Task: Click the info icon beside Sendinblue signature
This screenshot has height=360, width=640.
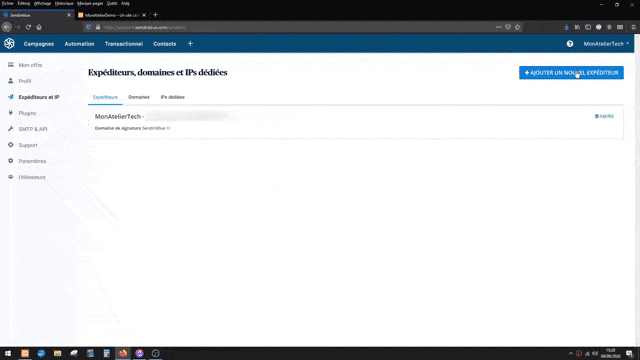Action: pyautogui.click(x=168, y=128)
